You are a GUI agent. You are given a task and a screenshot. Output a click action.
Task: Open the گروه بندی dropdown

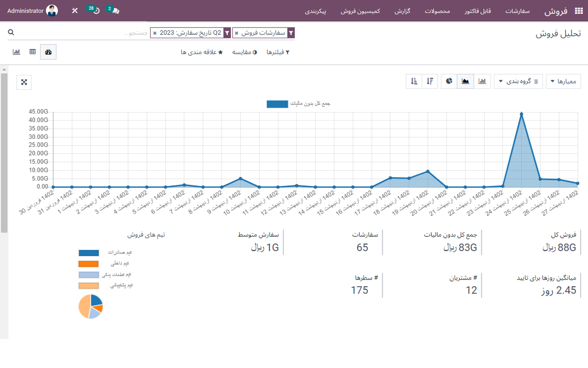(x=518, y=81)
